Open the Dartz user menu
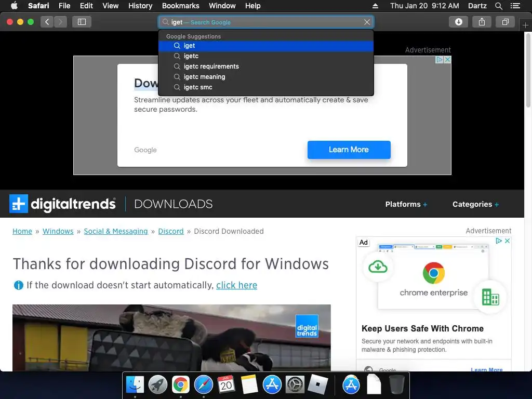This screenshot has width=532, height=399. [x=477, y=6]
